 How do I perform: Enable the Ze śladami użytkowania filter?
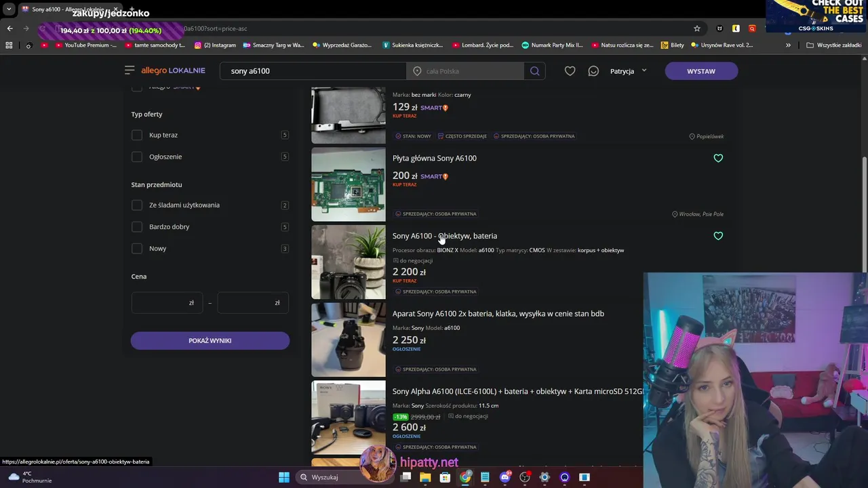click(137, 205)
